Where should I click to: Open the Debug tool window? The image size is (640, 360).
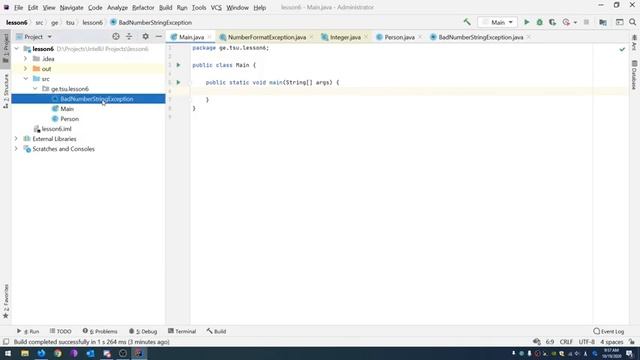tap(143, 331)
